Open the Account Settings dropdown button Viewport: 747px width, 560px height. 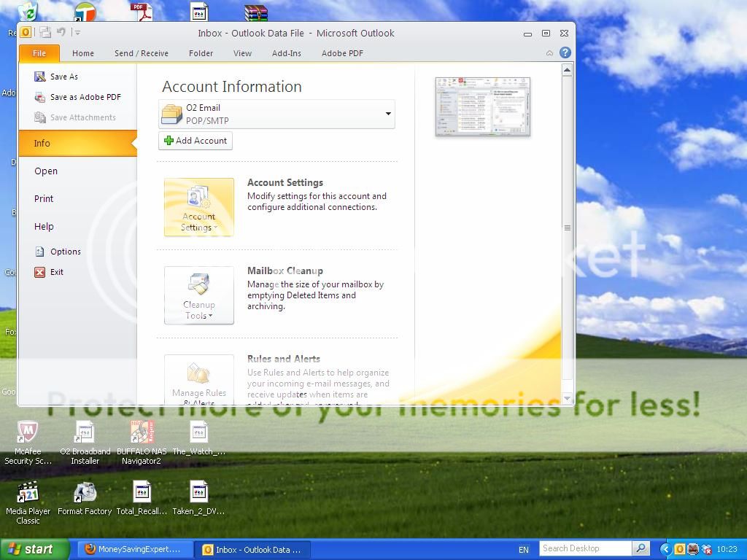(x=198, y=207)
